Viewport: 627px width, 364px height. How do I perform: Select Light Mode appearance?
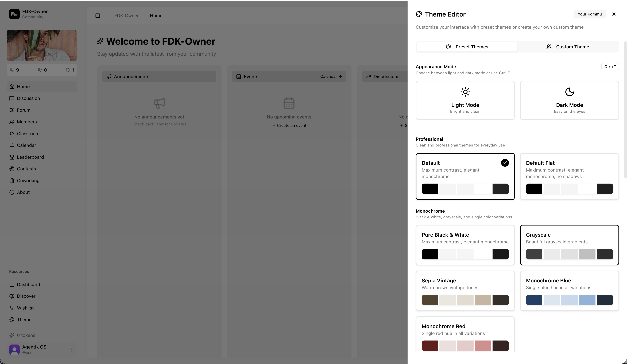[x=465, y=100]
